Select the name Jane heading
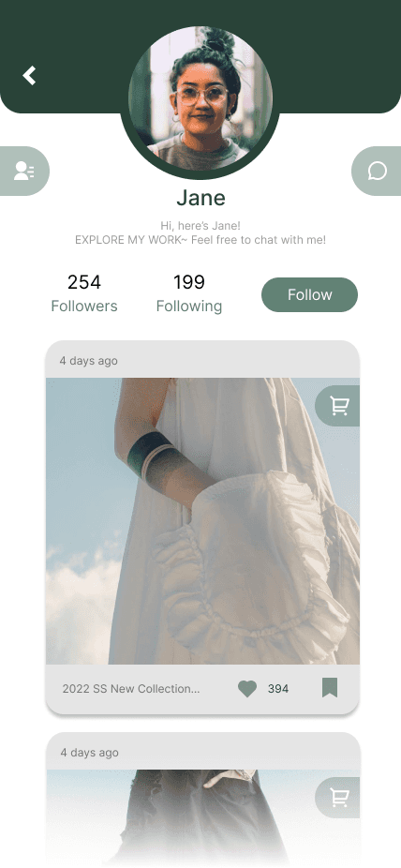The image size is (401, 868). coord(200,198)
